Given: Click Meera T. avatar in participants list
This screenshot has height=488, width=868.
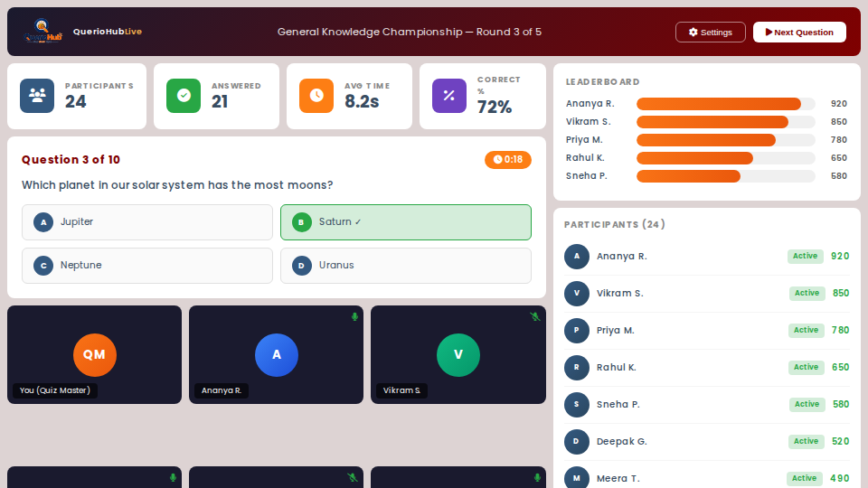Looking at the screenshot, I should click(577, 479).
